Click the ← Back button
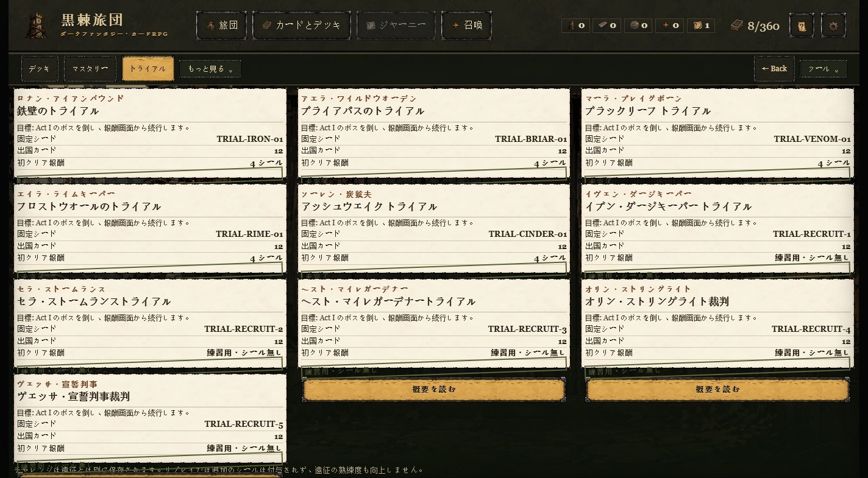Image resolution: width=868 pixels, height=478 pixels. (774, 69)
